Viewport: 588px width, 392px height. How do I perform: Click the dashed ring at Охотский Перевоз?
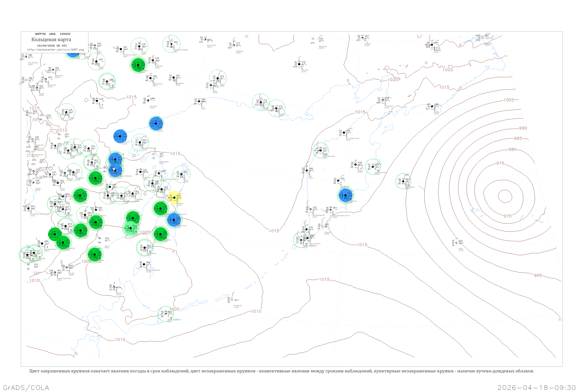(x=171, y=44)
